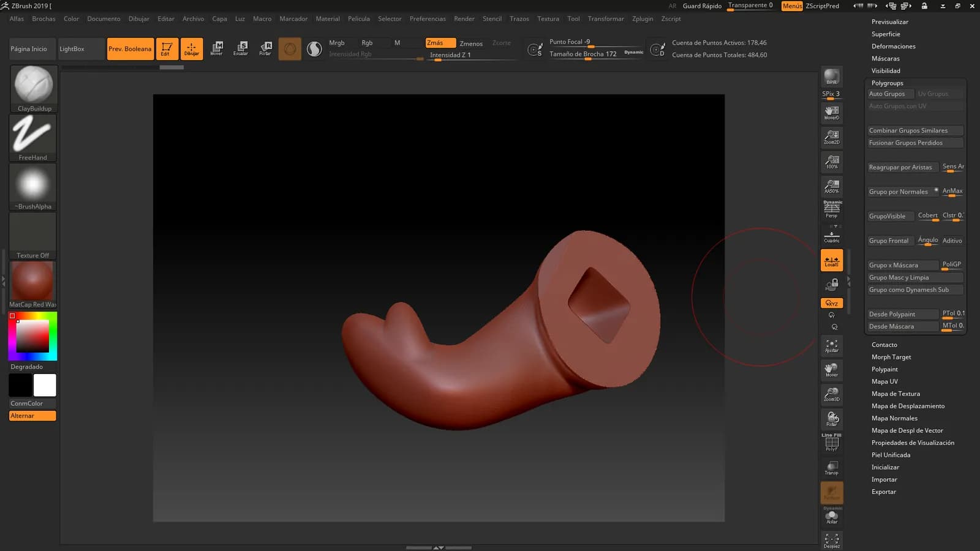The width and height of the screenshot is (980, 551).
Task: Toggle LocalS local symmetry button
Action: [x=832, y=260]
